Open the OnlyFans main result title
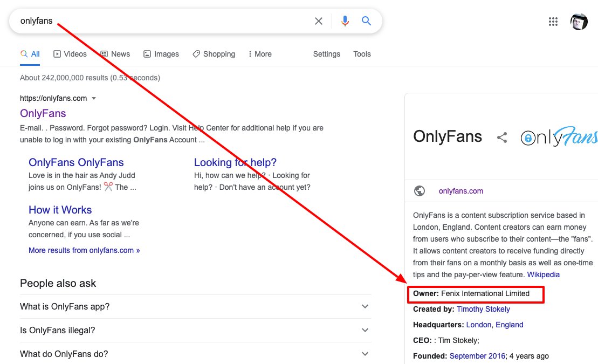The height and width of the screenshot is (364, 598). pos(43,113)
